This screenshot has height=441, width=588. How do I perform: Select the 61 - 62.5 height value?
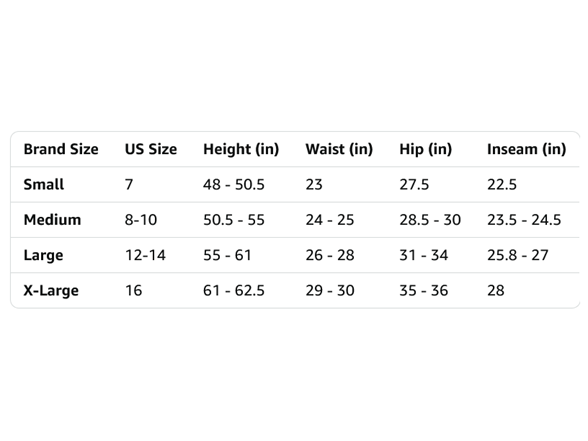(234, 290)
